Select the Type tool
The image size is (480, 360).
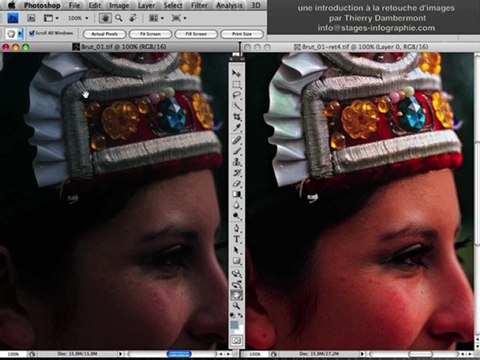236,239
